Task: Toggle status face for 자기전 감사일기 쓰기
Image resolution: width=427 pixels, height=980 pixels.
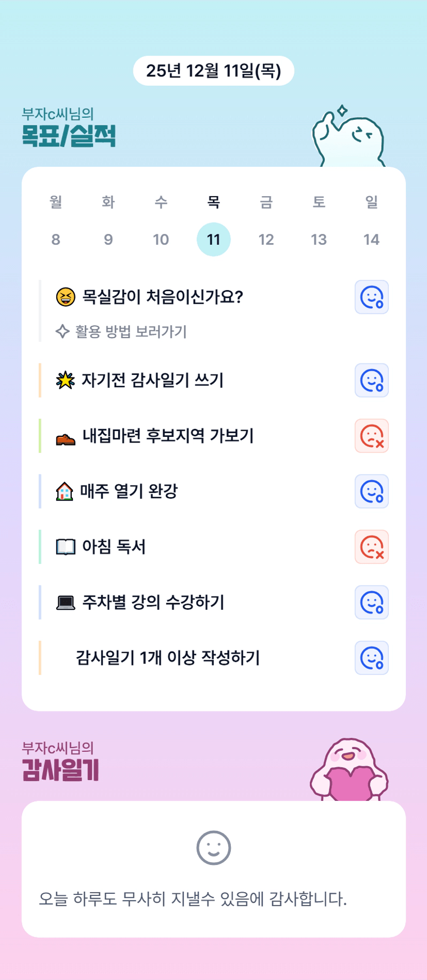Action: (371, 381)
